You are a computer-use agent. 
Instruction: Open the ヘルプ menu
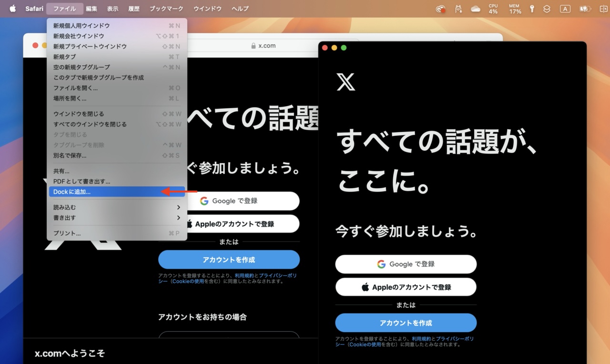click(240, 9)
